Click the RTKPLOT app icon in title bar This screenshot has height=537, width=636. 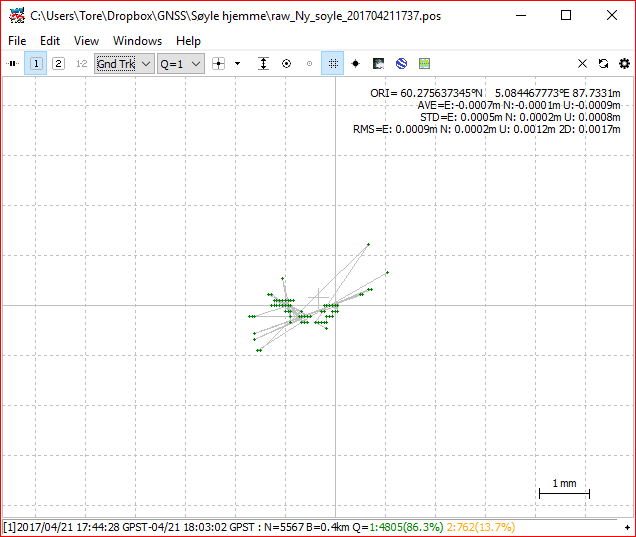[17, 15]
